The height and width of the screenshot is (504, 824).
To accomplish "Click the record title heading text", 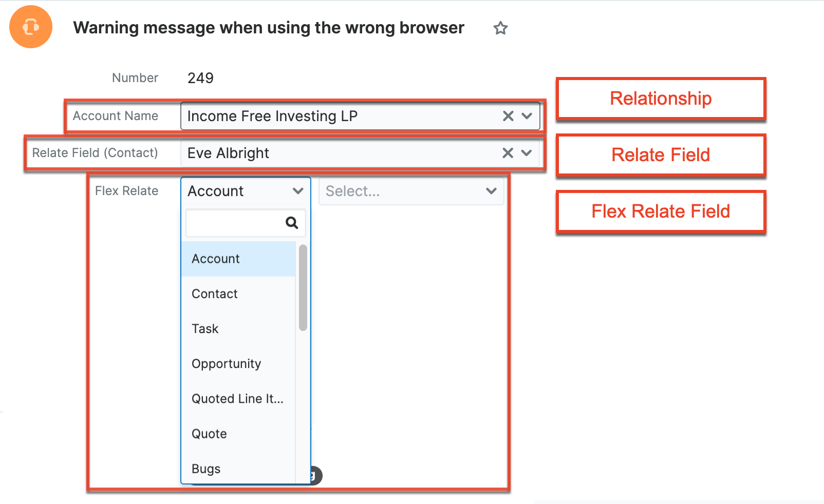I will click(269, 28).
